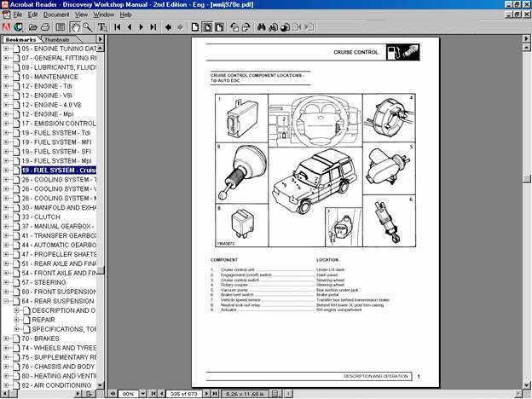Expand the 10 - MAINTENANCE bookmark

(6, 77)
